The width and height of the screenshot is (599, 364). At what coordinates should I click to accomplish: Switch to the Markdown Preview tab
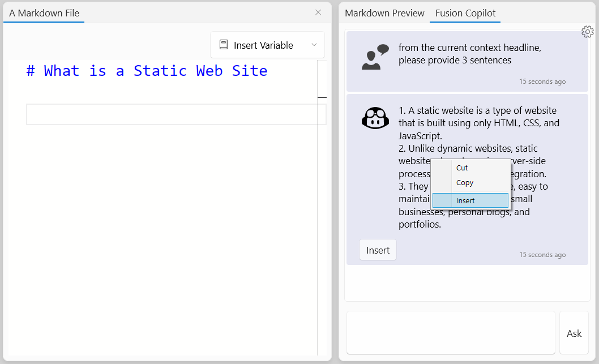[384, 13]
